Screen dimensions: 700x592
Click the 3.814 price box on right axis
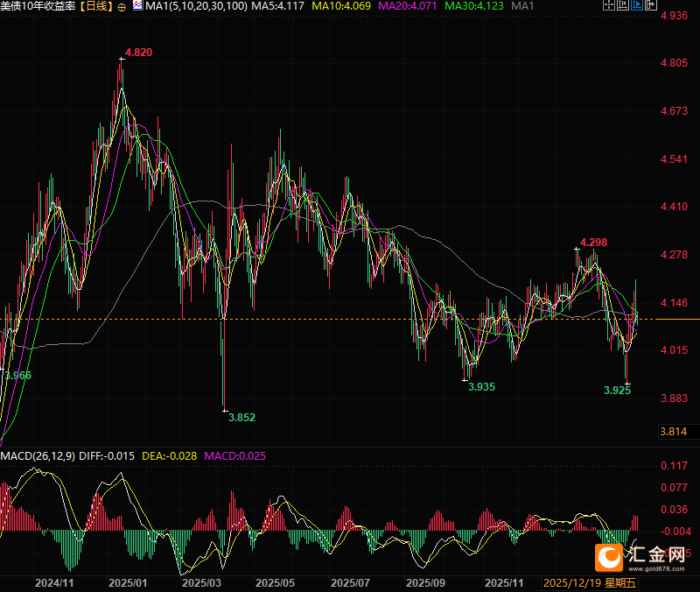pos(673,432)
